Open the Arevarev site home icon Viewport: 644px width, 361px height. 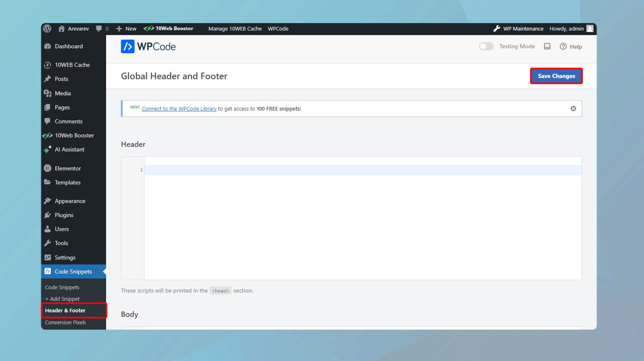pos(62,28)
